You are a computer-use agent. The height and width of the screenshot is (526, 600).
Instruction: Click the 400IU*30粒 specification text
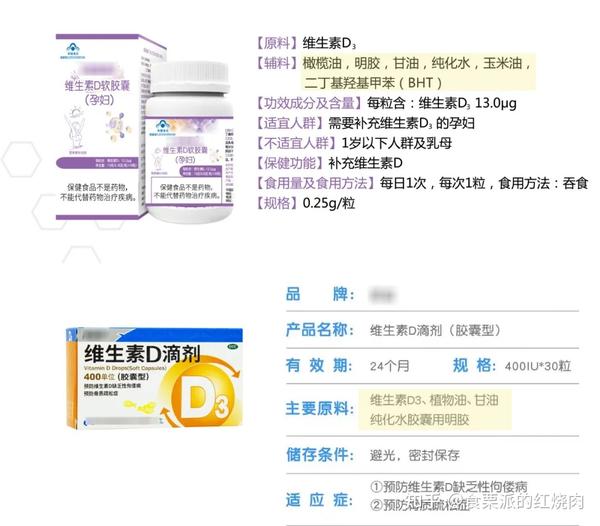(x=538, y=366)
